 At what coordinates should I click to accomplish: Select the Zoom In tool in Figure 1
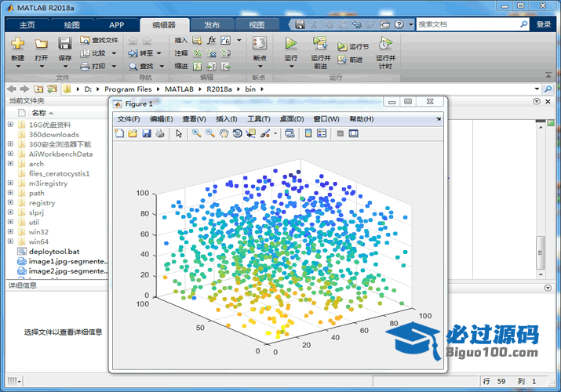pyautogui.click(x=196, y=133)
